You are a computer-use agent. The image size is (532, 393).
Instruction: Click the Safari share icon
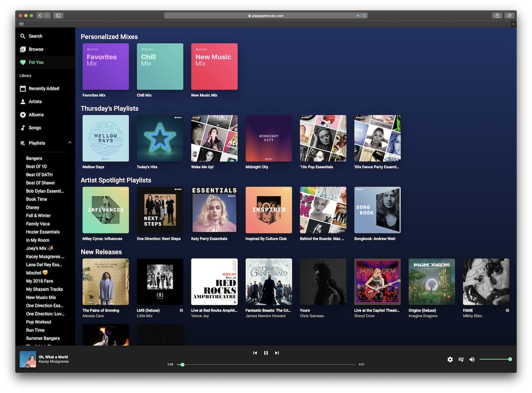point(497,16)
